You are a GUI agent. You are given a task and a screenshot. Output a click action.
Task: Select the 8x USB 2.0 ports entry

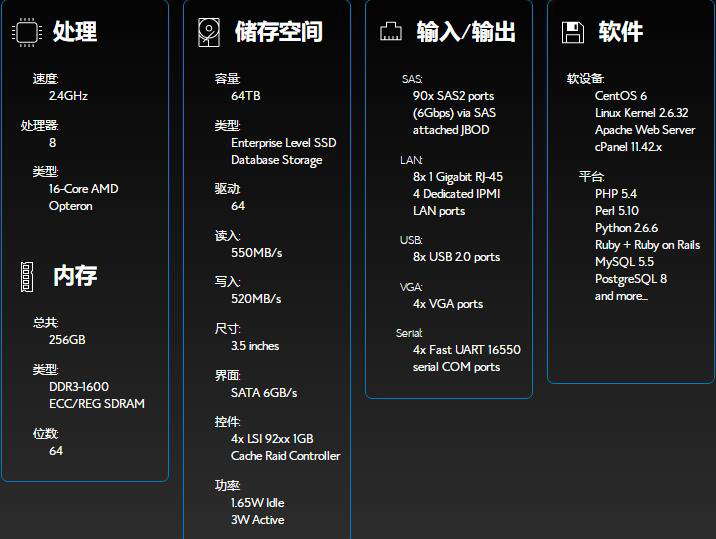[x=456, y=257]
